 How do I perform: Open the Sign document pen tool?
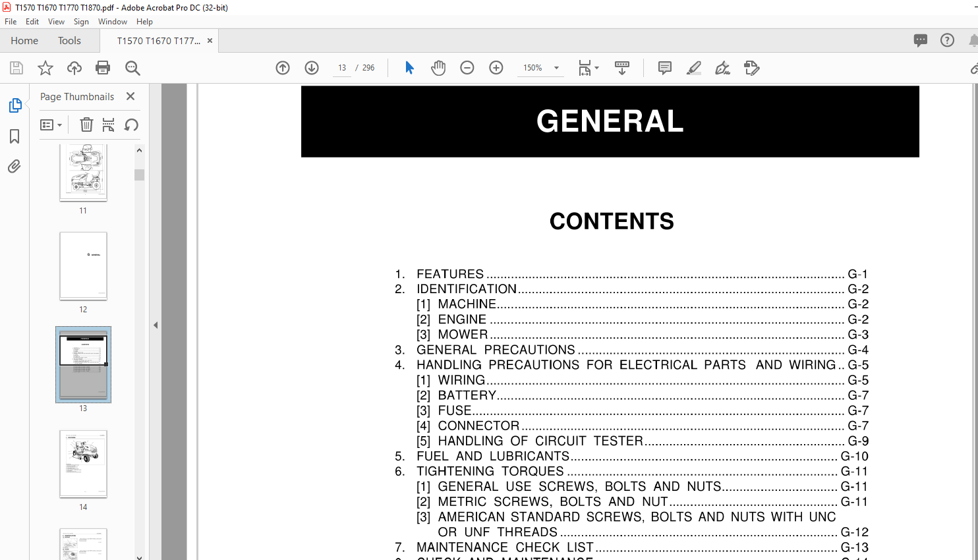pyautogui.click(x=723, y=68)
